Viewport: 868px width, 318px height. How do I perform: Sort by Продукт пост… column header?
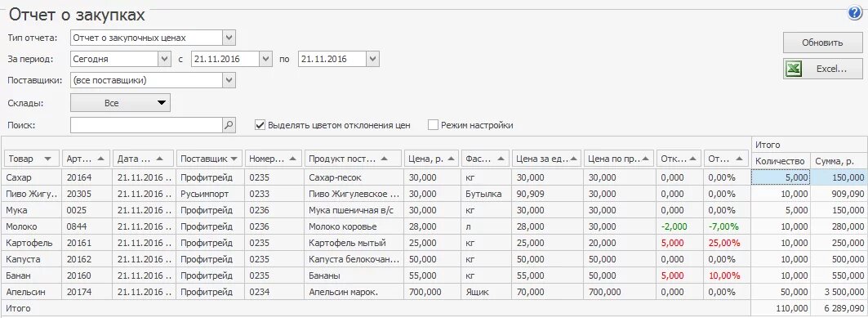353,159
